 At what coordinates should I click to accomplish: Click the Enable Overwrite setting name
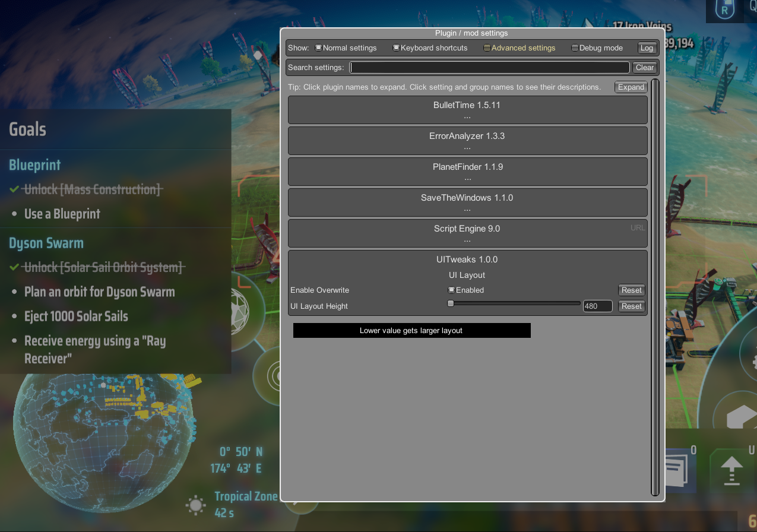319,290
